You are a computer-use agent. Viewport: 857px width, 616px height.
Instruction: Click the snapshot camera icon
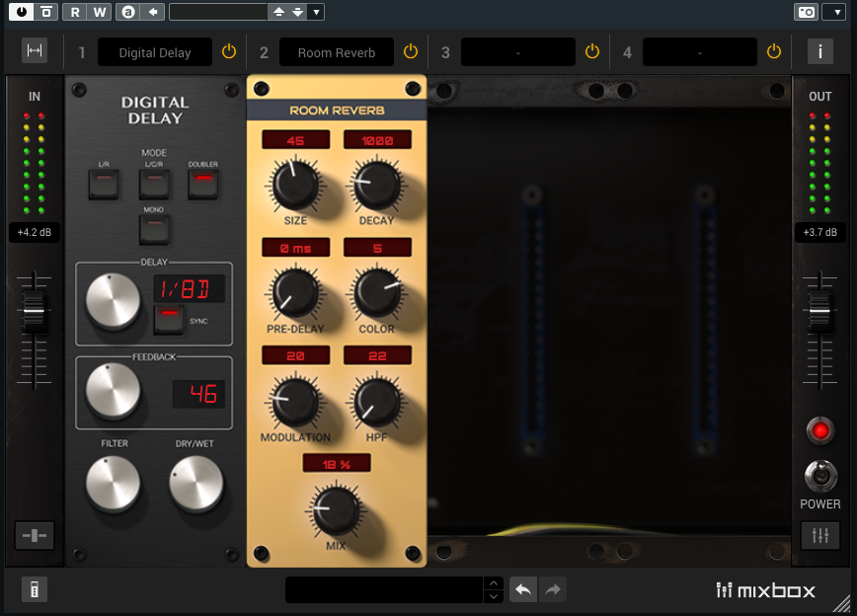pyautogui.click(x=806, y=12)
